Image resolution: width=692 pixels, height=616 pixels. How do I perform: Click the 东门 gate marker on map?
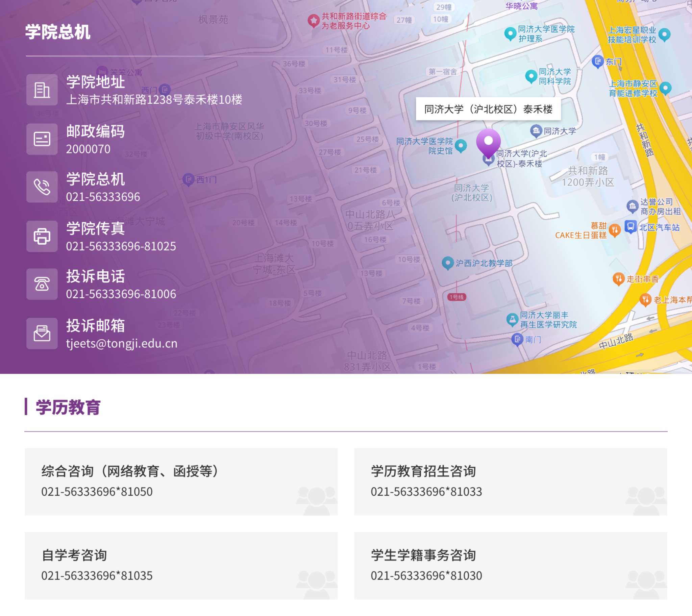pyautogui.click(x=597, y=61)
